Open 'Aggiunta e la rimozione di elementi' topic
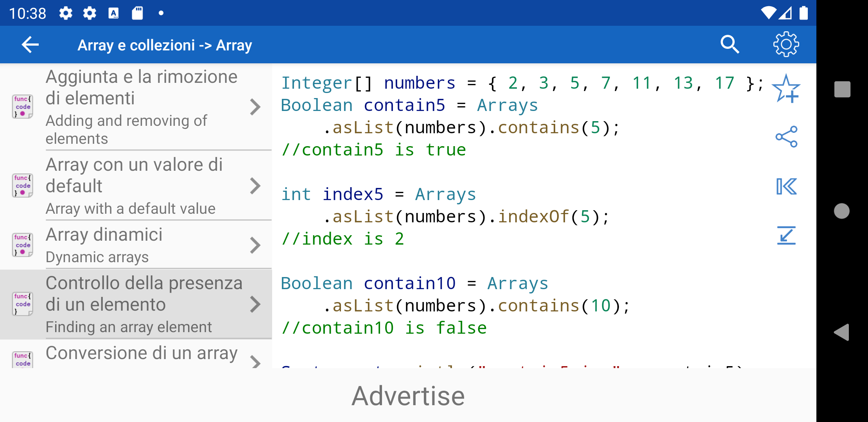The height and width of the screenshot is (422, 868). 136,107
